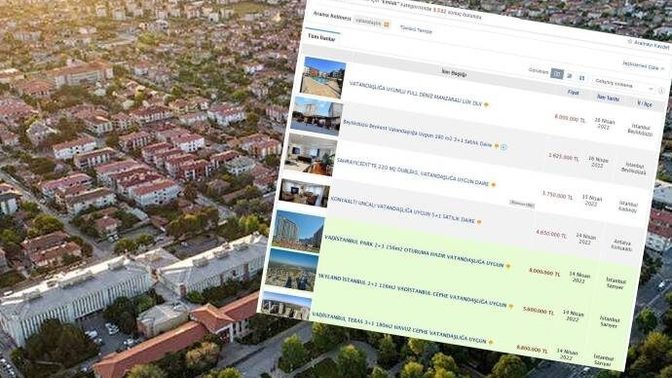Click the 'Tümünü Temizle' link
Image resolution: width=672 pixels, height=378 pixels.
point(416,29)
